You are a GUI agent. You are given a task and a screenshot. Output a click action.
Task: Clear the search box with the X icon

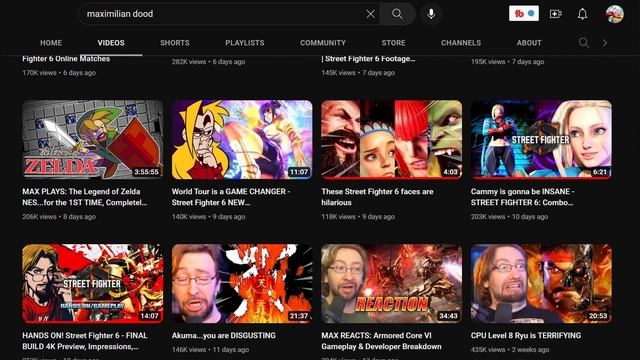coord(370,14)
